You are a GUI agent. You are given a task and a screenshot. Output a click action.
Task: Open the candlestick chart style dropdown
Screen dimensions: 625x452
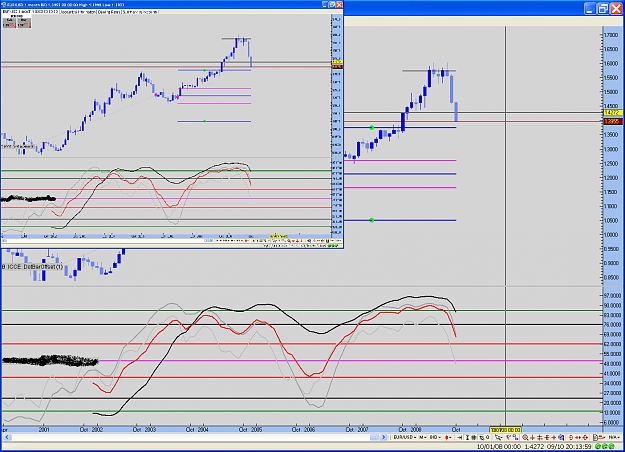coord(448,437)
